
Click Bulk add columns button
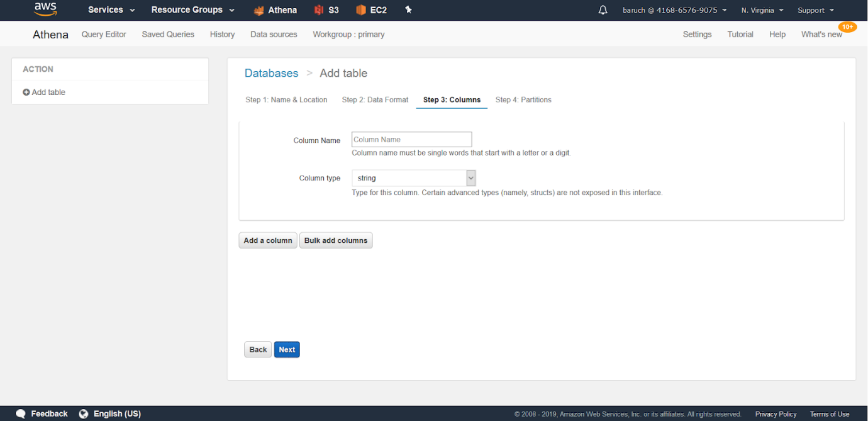click(336, 240)
